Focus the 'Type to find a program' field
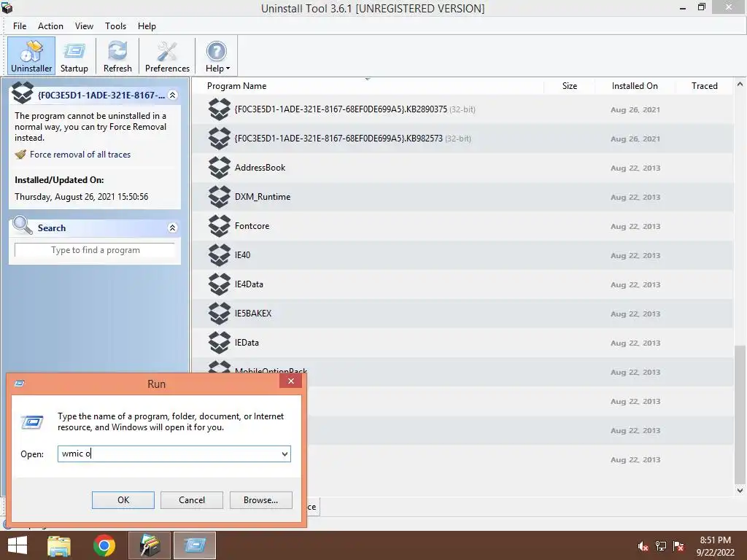The height and width of the screenshot is (560, 747). point(95,250)
